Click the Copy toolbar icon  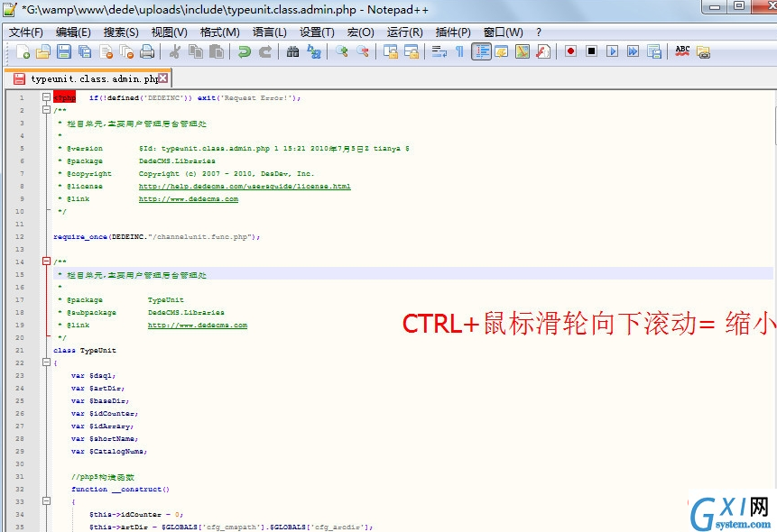(196, 51)
